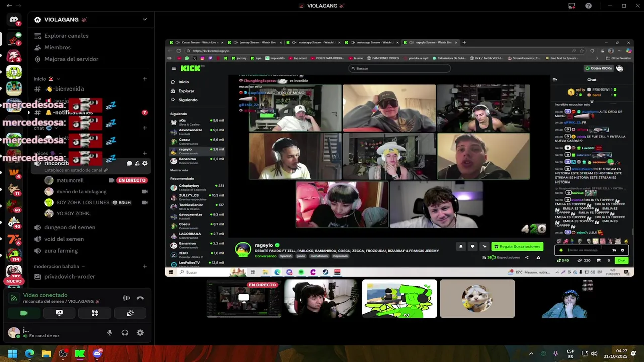This screenshot has height=362, width=644.
Task: Select the green cartoon character tile
Action: pyautogui.click(x=399, y=299)
